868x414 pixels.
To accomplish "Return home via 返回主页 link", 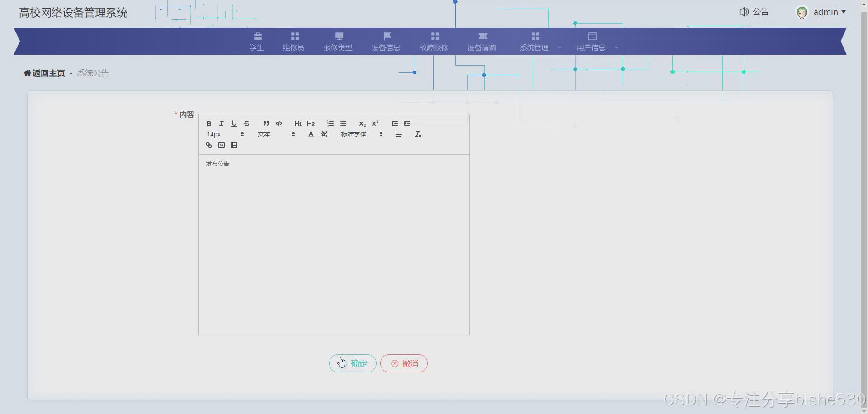I will coord(44,73).
